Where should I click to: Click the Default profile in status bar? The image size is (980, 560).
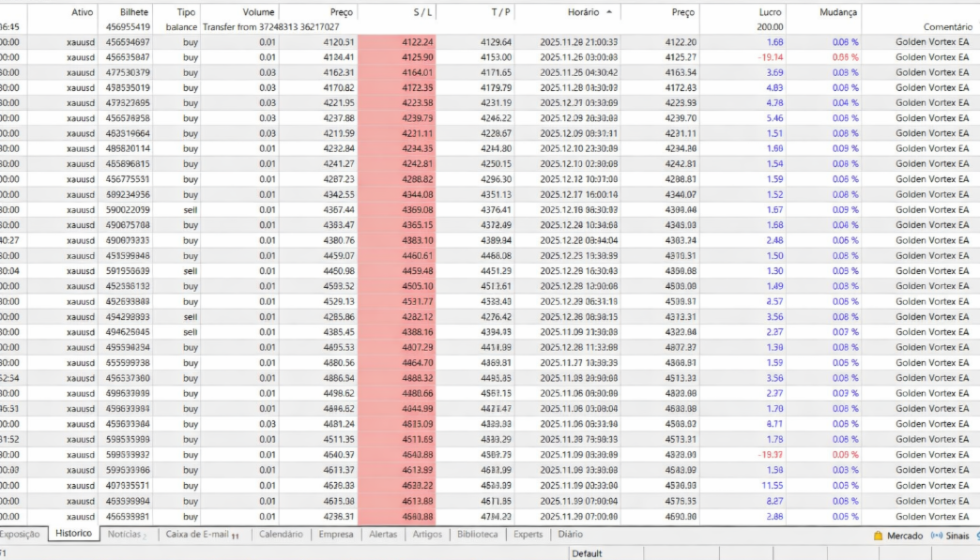pyautogui.click(x=587, y=553)
